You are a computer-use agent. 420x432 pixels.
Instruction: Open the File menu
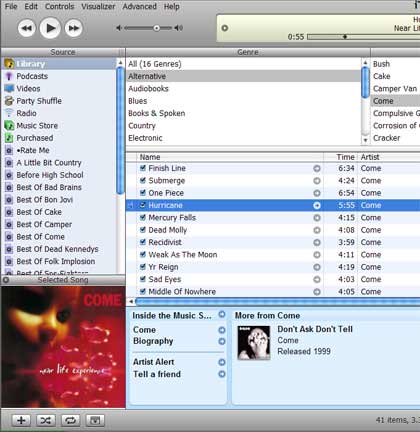[x=11, y=6]
